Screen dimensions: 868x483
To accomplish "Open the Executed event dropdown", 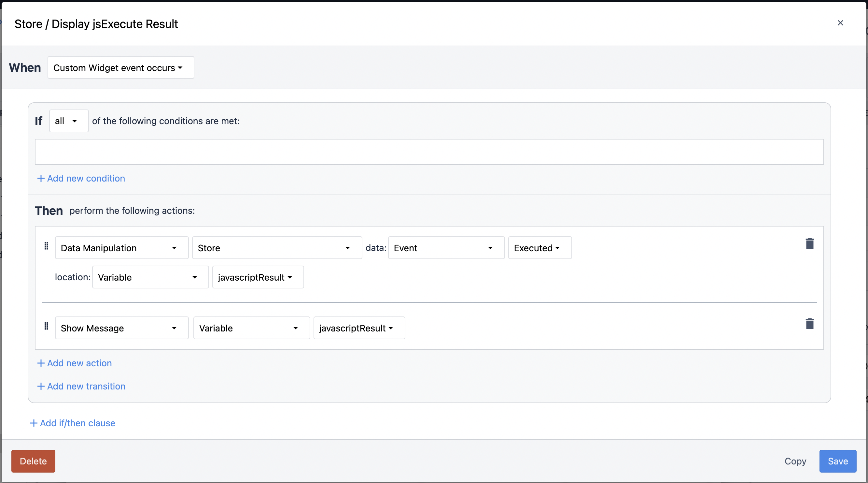I will tap(540, 248).
